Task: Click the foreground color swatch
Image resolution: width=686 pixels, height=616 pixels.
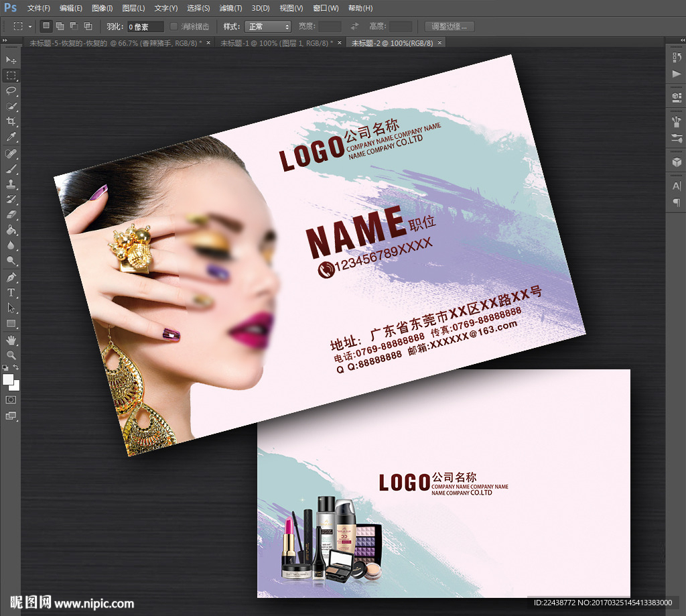Action: [9, 380]
